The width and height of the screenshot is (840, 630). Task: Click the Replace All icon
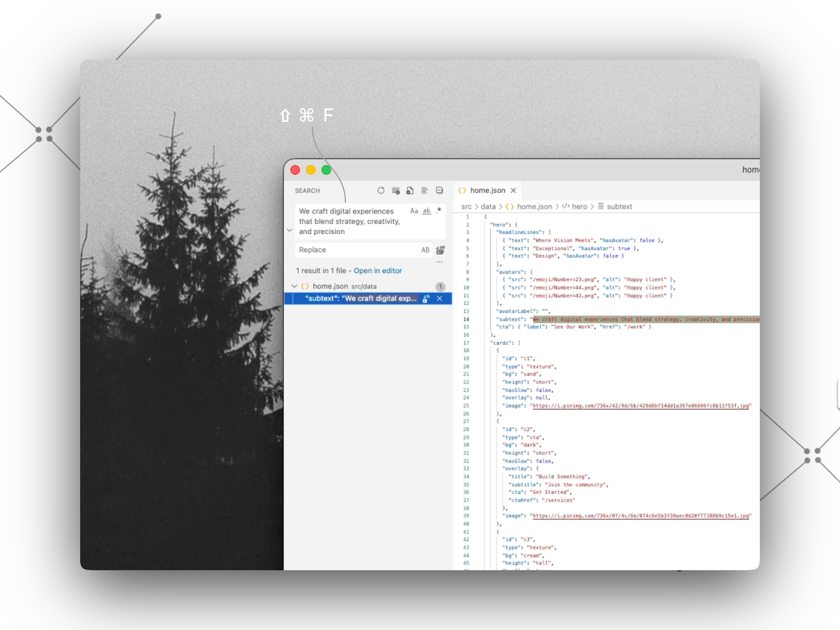click(440, 250)
